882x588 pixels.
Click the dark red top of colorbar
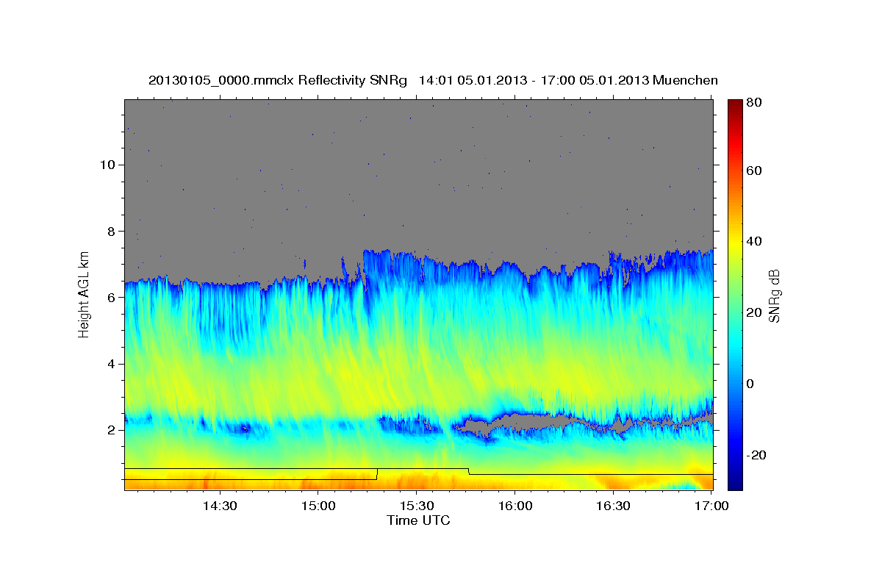pos(735,105)
